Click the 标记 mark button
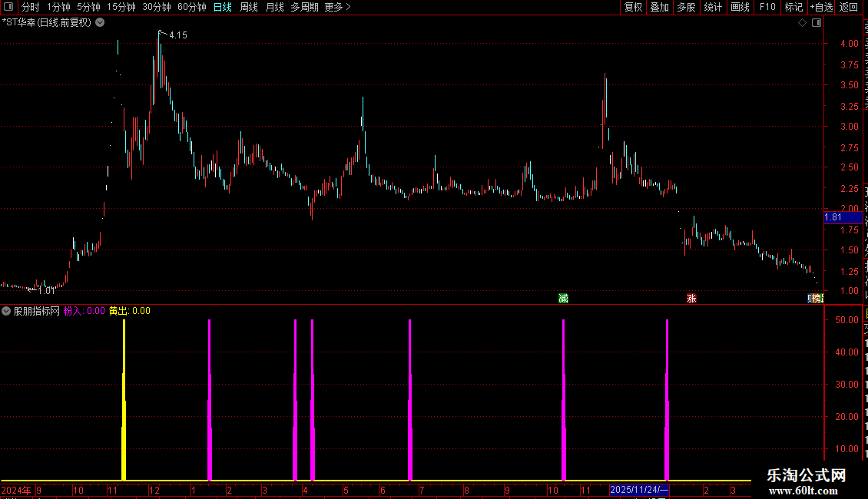The width and height of the screenshot is (868, 499). (793, 7)
